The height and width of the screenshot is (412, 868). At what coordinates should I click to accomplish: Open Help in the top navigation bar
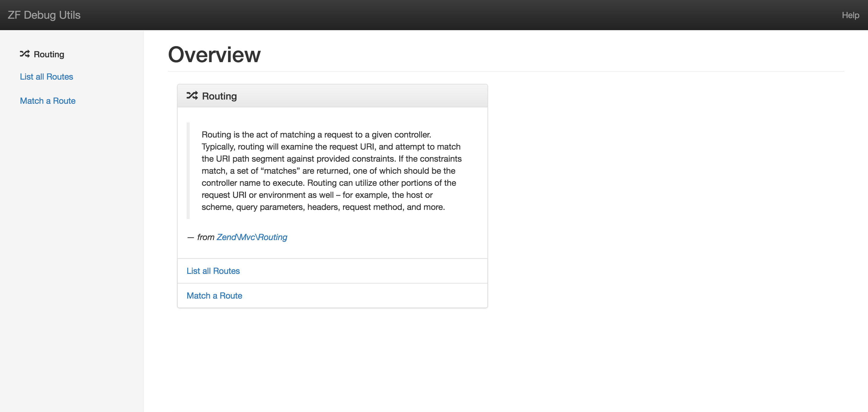point(850,15)
